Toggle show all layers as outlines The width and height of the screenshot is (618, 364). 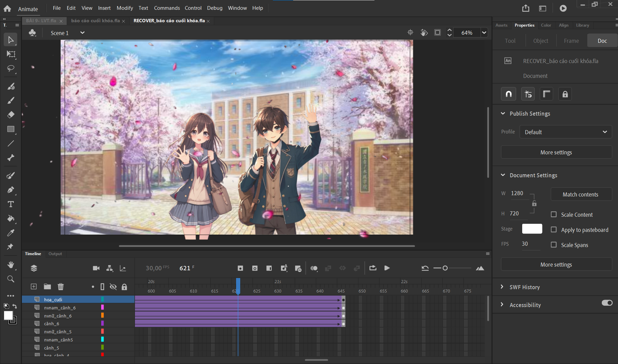(x=102, y=287)
